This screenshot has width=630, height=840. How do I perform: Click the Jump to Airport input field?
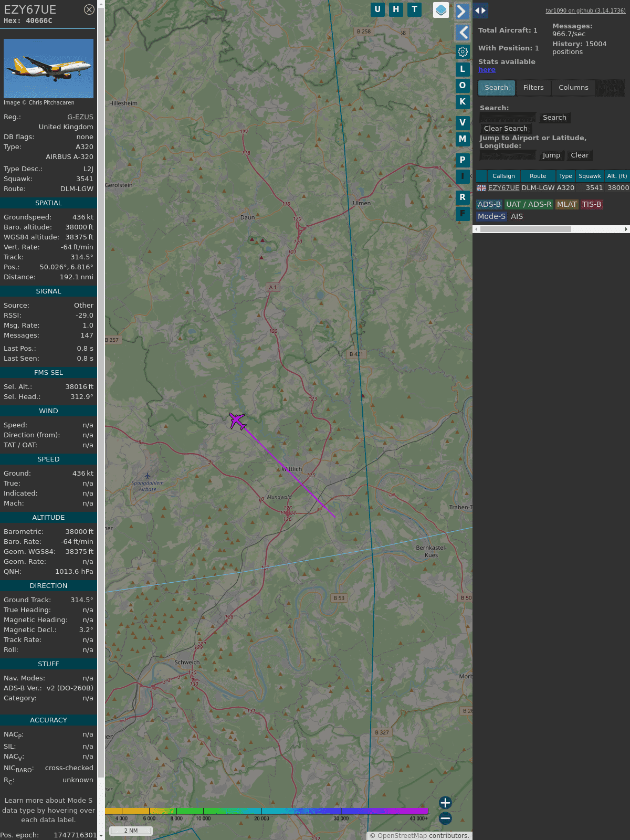tap(508, 155)
